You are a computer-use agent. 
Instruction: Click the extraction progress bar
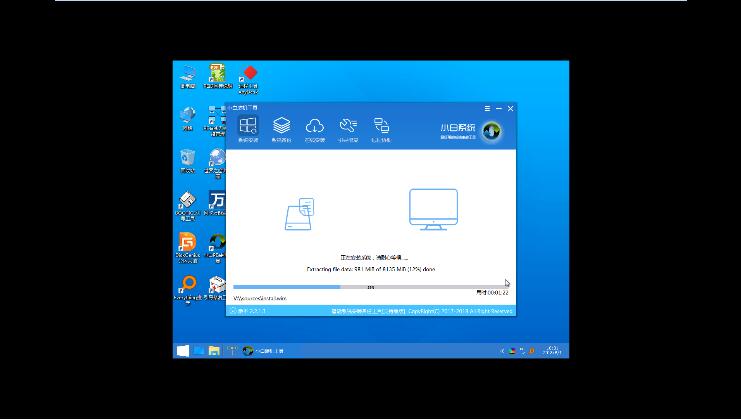coord(368,286)
